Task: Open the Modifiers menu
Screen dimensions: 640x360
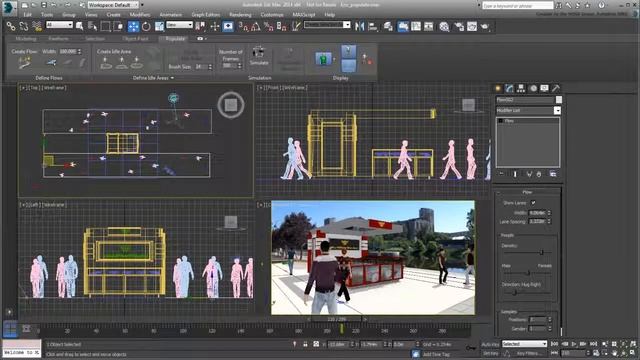Action: pos(140,15)
